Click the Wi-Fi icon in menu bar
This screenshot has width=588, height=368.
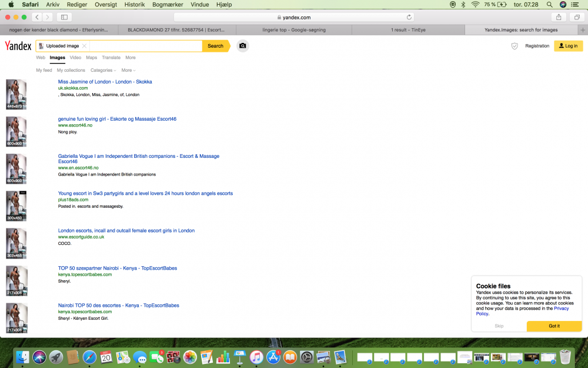[475, 5]
